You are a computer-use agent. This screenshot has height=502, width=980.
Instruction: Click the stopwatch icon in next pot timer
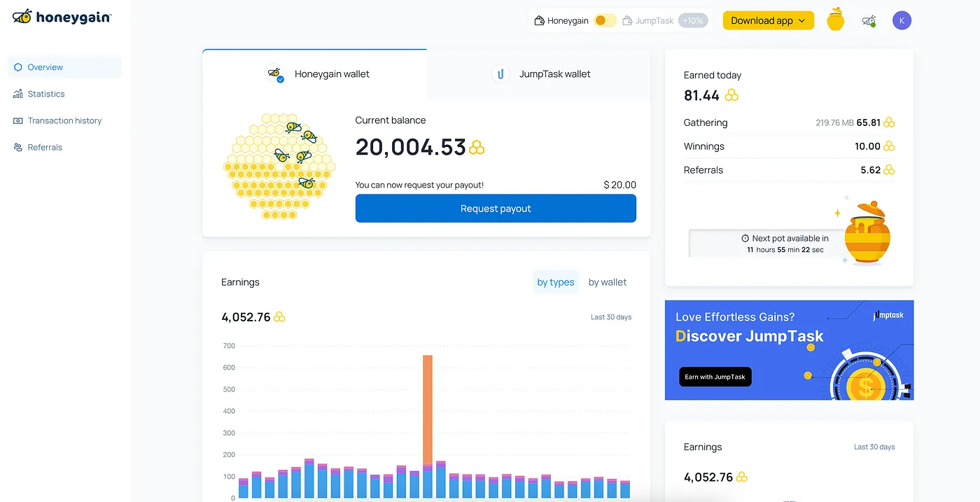click(745, 239)
